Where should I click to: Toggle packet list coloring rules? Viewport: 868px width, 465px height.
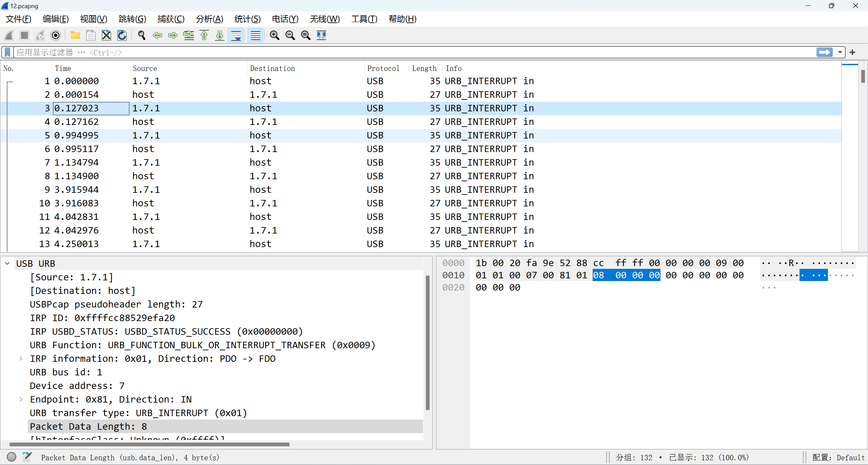(x=255, y=35)
